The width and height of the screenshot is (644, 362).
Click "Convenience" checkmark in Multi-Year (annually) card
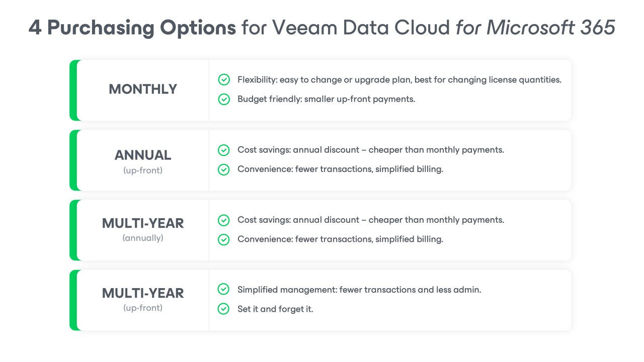coord(224,239)
